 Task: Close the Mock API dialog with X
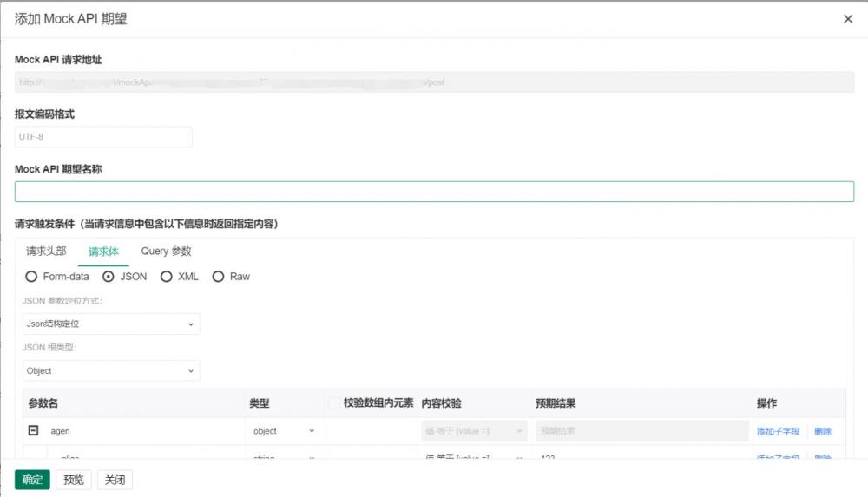tap(848, 19)
